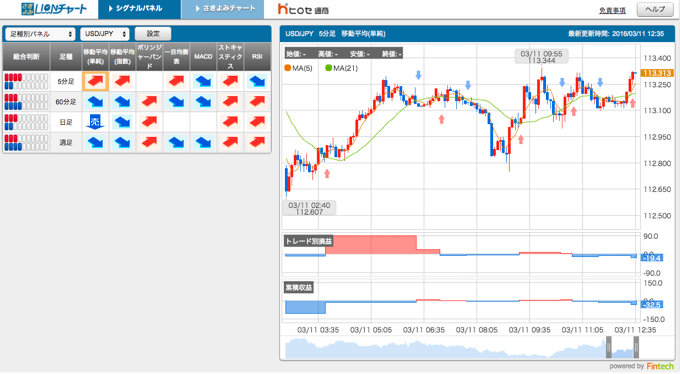Open the 足種別パネル dropdown
680x374 pixels.
(x=40, y=34)
